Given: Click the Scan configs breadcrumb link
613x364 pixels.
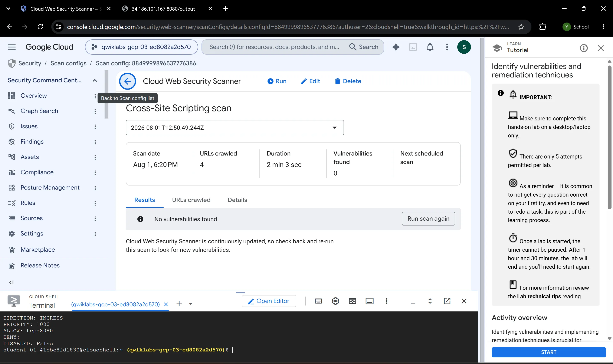Looking at the screenshot, I should [x=69, y=63].
